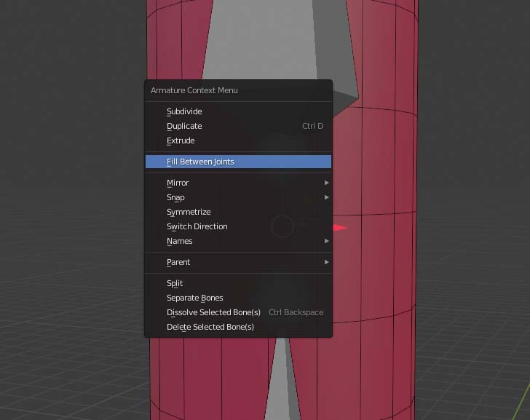Choose Duplicate from the context menu
The width and height of the screenshot is (530, 420).
(184, 126)
